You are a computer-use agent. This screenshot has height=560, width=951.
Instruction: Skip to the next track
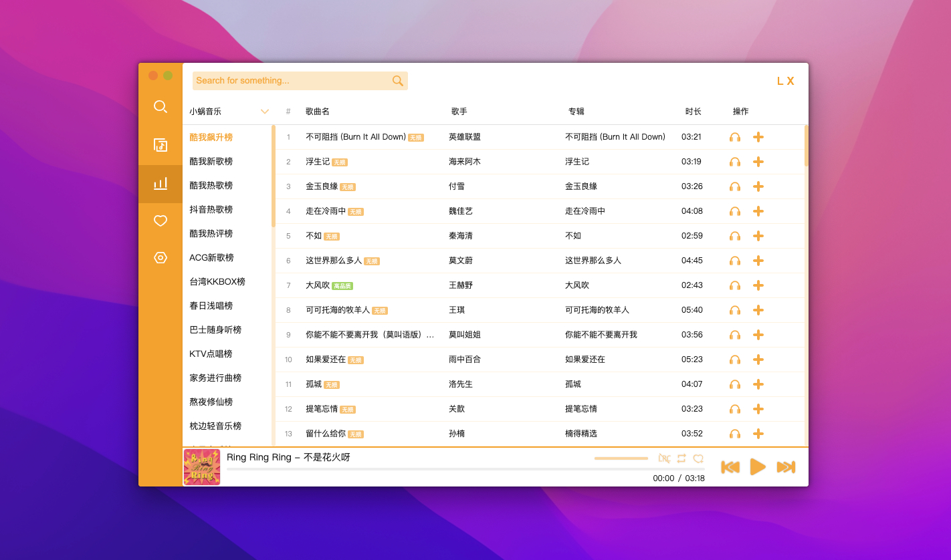pos(785,467)
